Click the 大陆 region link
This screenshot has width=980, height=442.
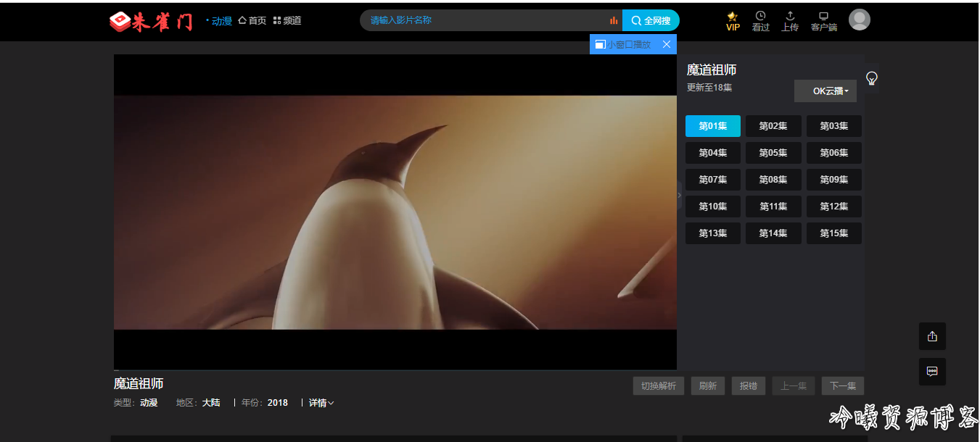pos(211,403)
